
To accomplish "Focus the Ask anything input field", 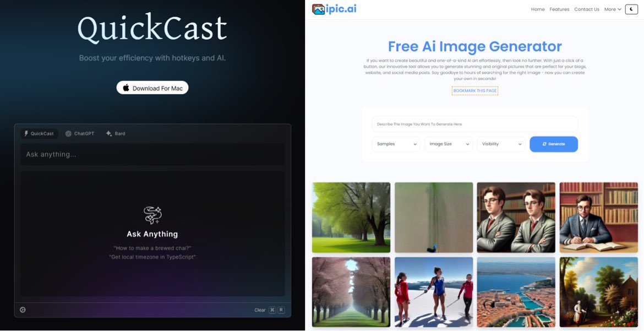I will (x=152, y=155).
